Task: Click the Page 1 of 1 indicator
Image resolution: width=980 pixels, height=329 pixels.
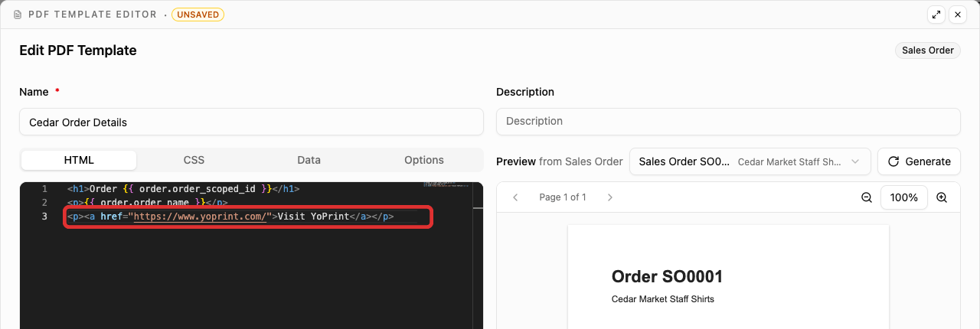Action: [563, 197]
